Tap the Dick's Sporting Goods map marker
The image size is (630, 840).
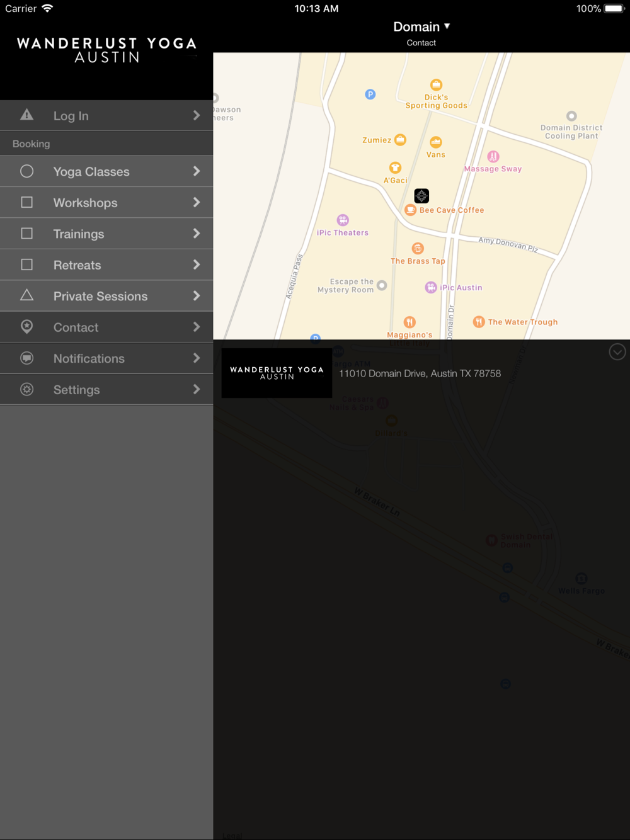pyautogui.click(x=436, y=84)
